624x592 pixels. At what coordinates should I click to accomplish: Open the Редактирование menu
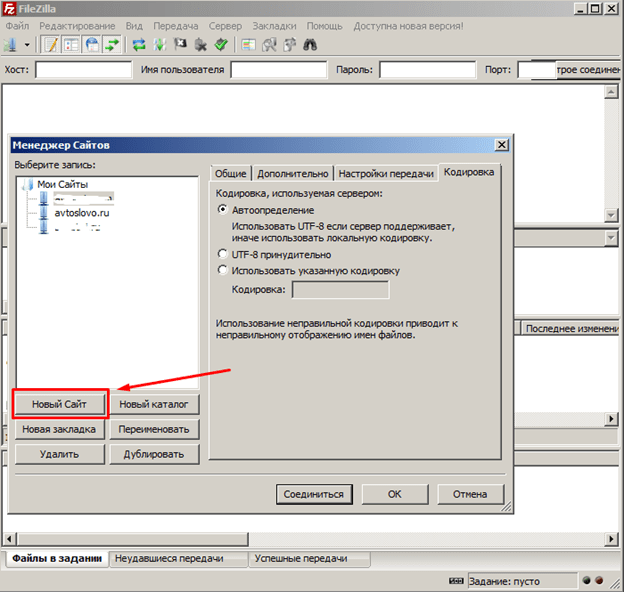point(77,26)
